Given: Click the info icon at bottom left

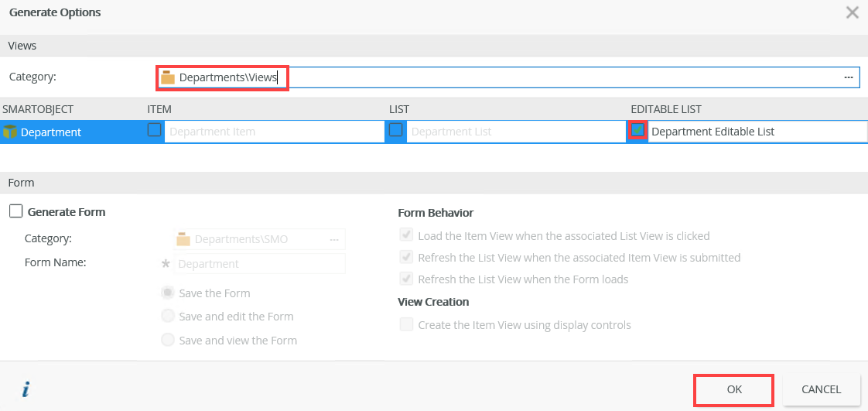Looking at the screenshot, I should pos(26,390).
